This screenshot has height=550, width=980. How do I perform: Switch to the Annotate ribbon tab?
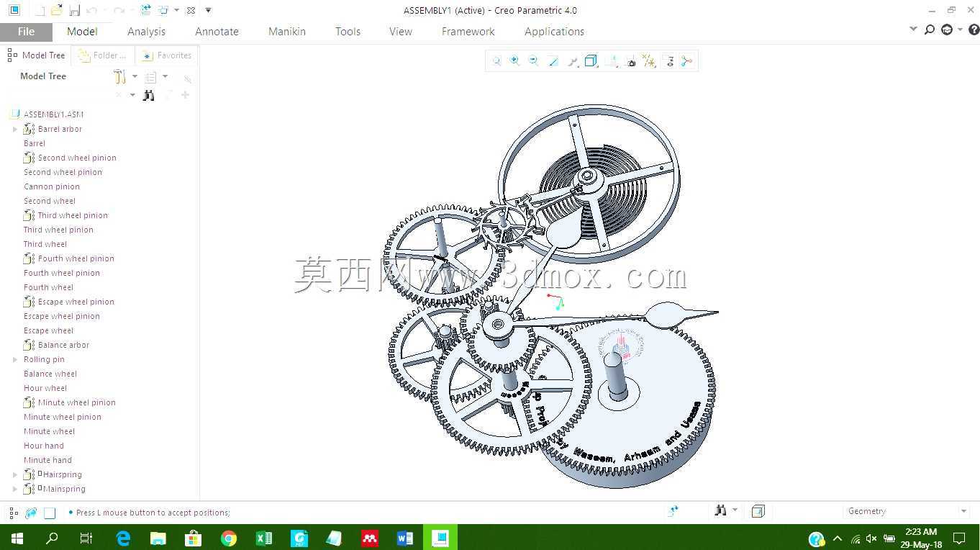tap(217, 32)
